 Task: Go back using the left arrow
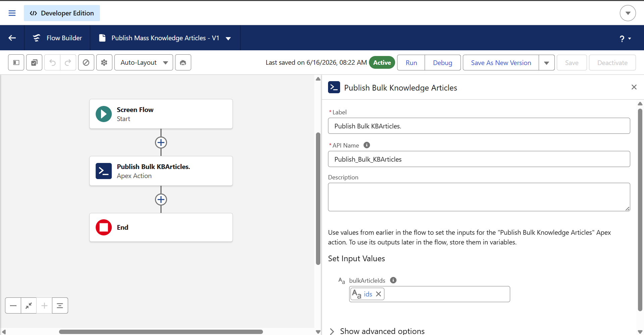(x=12, y=38)
